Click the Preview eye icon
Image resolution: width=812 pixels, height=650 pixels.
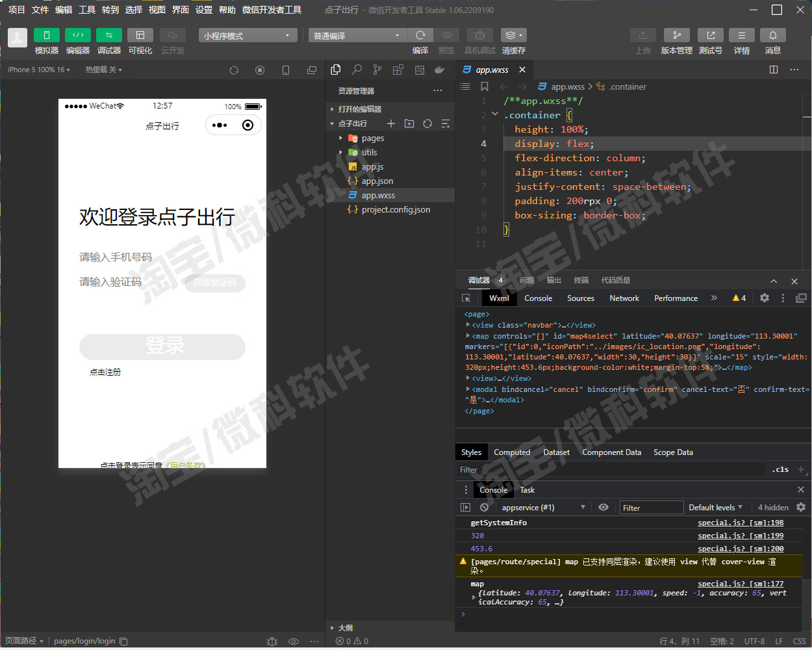[x=447, y=35]
